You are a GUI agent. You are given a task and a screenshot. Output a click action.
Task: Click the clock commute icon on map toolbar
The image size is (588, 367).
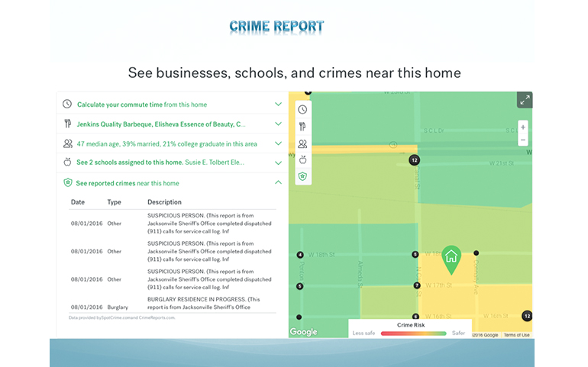click(302, 109)
